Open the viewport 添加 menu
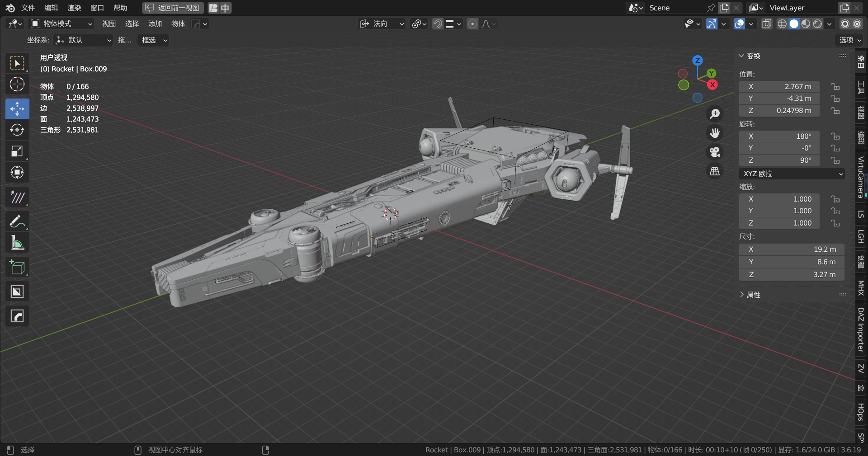Viewport: 868px width, 456px height. tap(155, 24)
